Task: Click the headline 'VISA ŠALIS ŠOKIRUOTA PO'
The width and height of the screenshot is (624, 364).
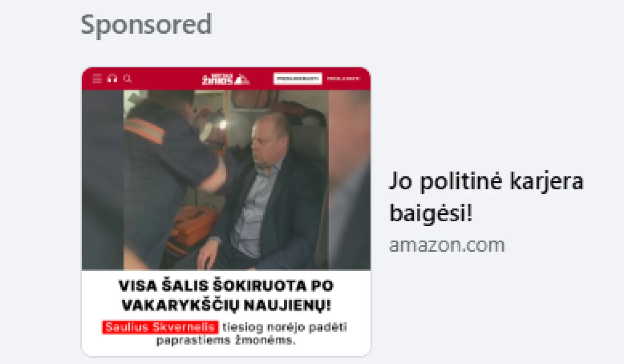Action: coord(226,285)
